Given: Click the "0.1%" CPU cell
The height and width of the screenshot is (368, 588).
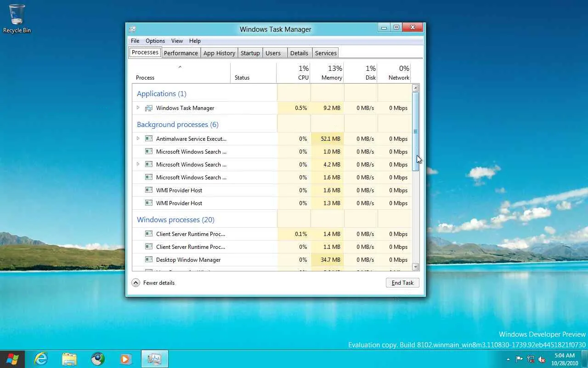Looking at the screenshot, I should 294,234.
